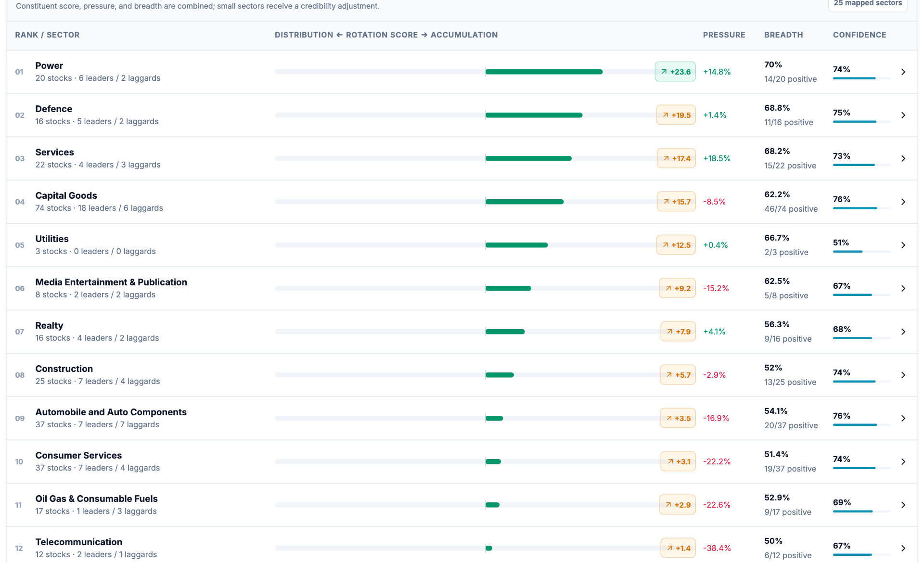Open Automobile and Auto Components chevron

[x=903, y=418]
